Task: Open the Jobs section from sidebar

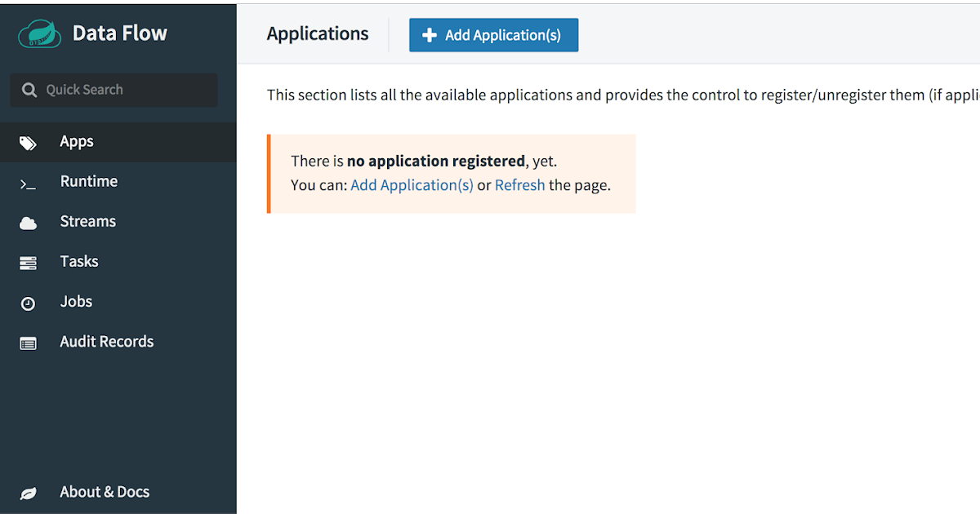Action: tap(76, 301)
